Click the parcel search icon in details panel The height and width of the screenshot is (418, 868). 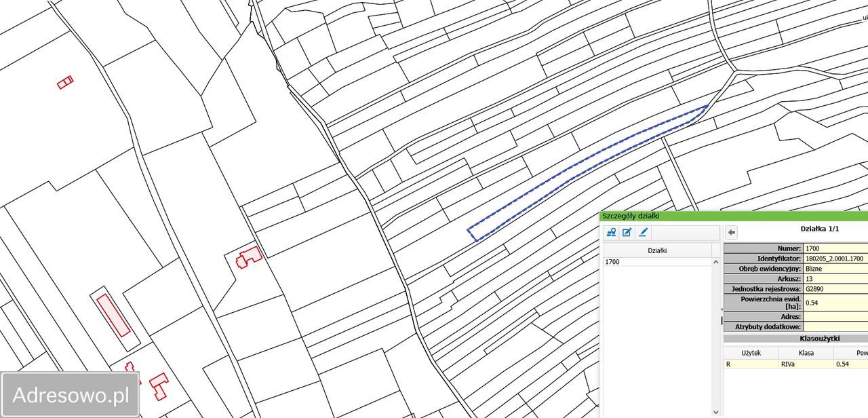pyautogui.click(x=612, y=233)
